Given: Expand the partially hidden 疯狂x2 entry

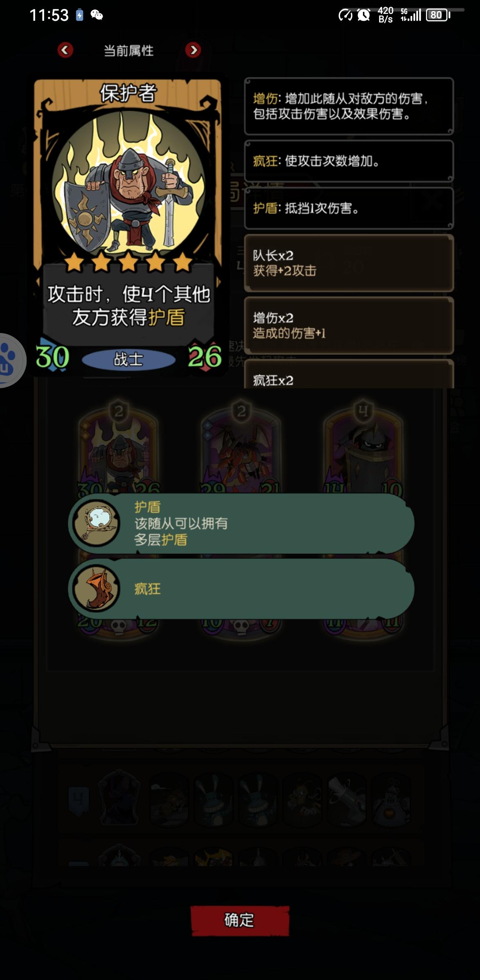Looking at the screenshot, I should pyautogui.click(x=349, y=374).
